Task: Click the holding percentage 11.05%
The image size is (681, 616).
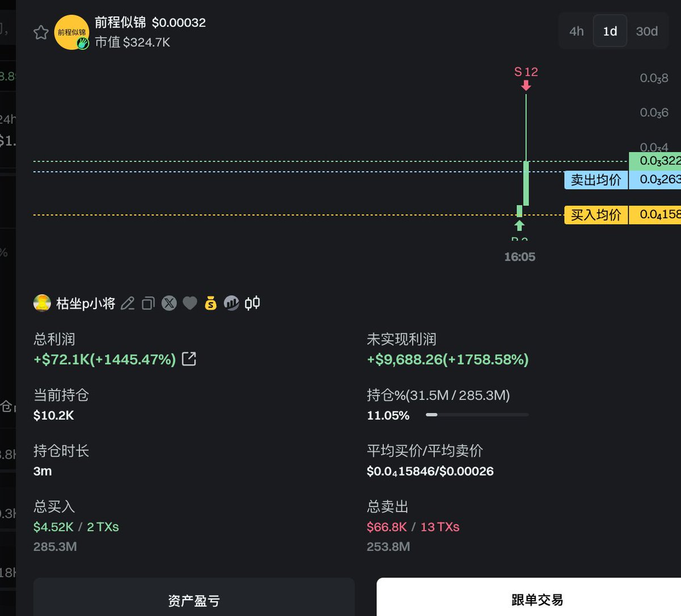Action: click(x=388, y=415)
